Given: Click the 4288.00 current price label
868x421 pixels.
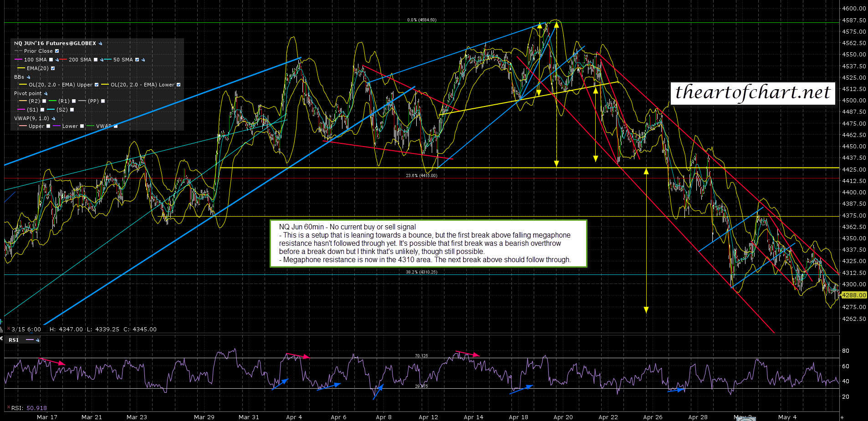Looking at the screenshot, I should (x=853, y=295).
